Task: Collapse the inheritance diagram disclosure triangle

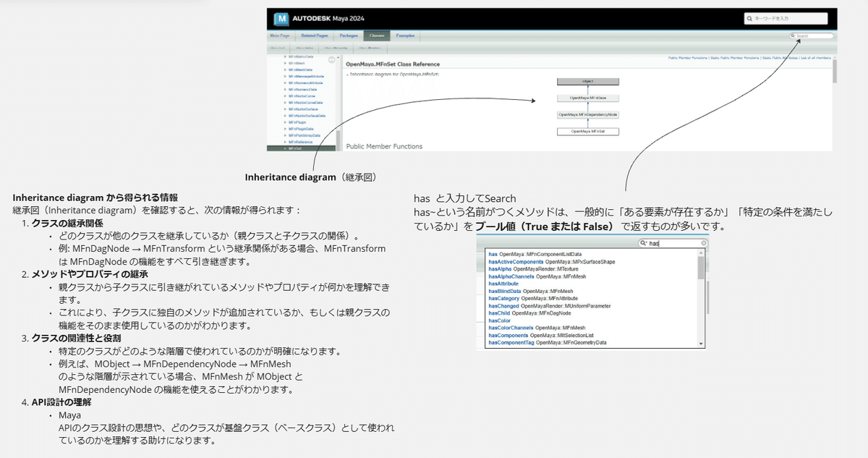Action: (x=347, y=74)
